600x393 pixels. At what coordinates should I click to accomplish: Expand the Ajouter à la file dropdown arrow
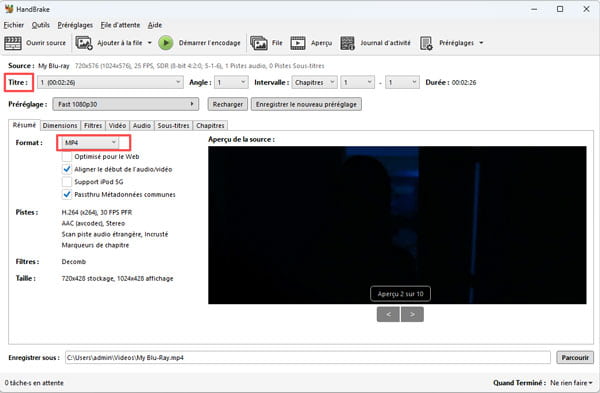click(x=150, y=43)
